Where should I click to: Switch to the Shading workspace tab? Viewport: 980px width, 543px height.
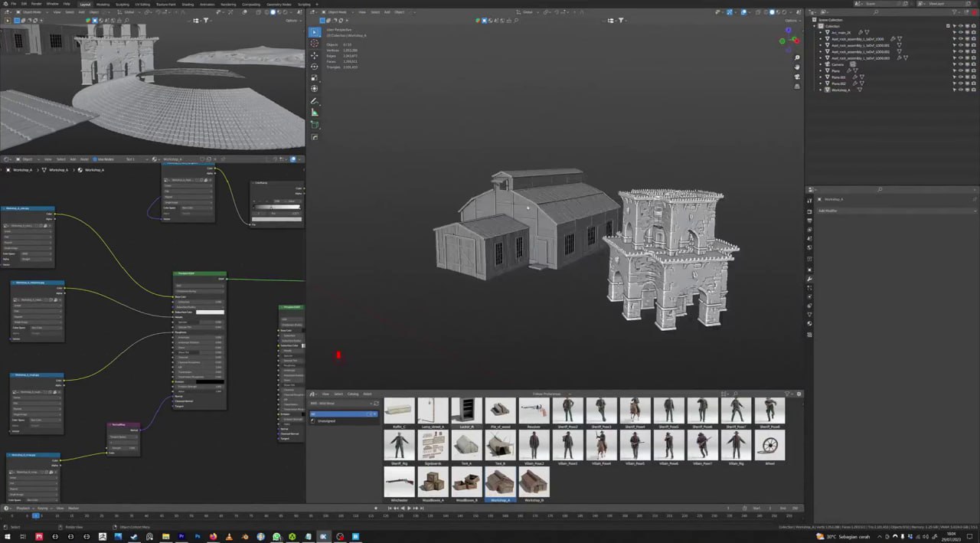pos(188,5)
